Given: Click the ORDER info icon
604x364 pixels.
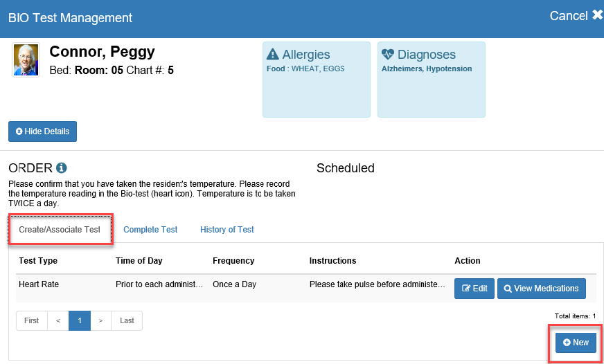Looking at the screenshot, I should [62, 168].
